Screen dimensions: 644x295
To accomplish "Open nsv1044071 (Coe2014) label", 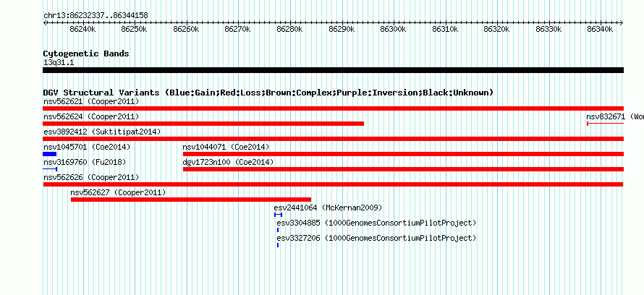I will click(226, 147).
